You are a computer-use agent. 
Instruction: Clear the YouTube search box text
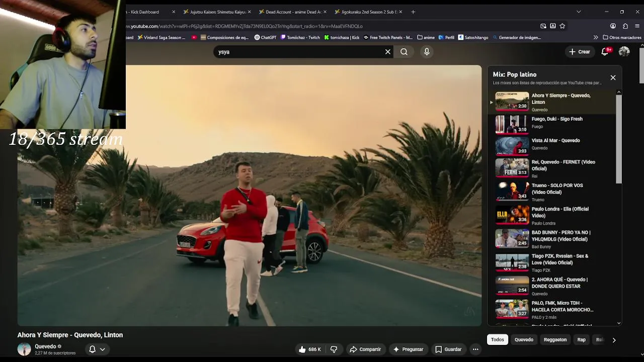tap(387, 52)
